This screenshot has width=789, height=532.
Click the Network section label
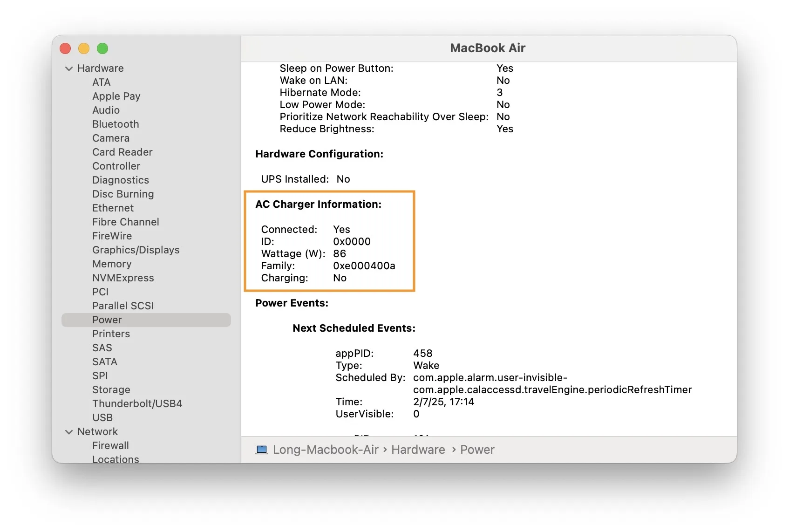coord(97,432)
